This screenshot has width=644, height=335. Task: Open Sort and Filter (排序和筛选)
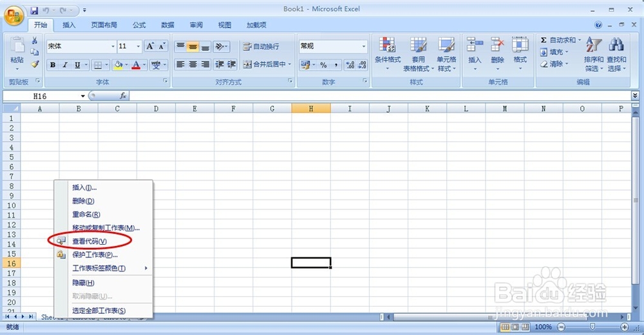(594, 53)
